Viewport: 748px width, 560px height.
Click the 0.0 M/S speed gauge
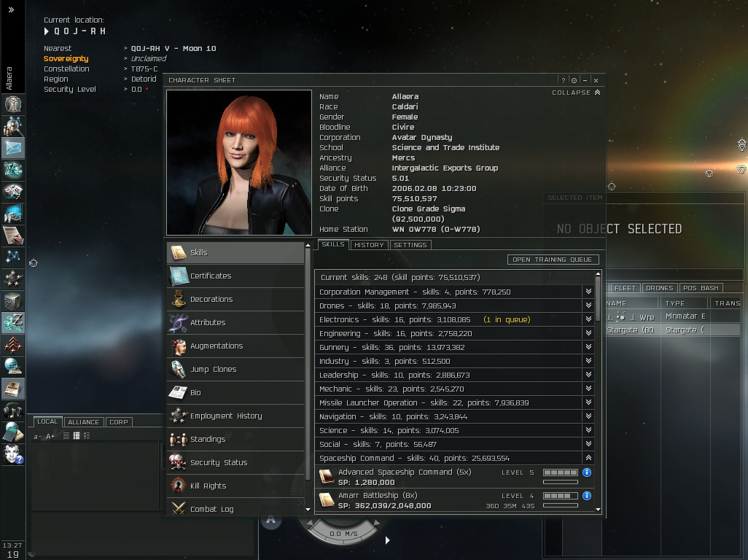tap(343, 533)
